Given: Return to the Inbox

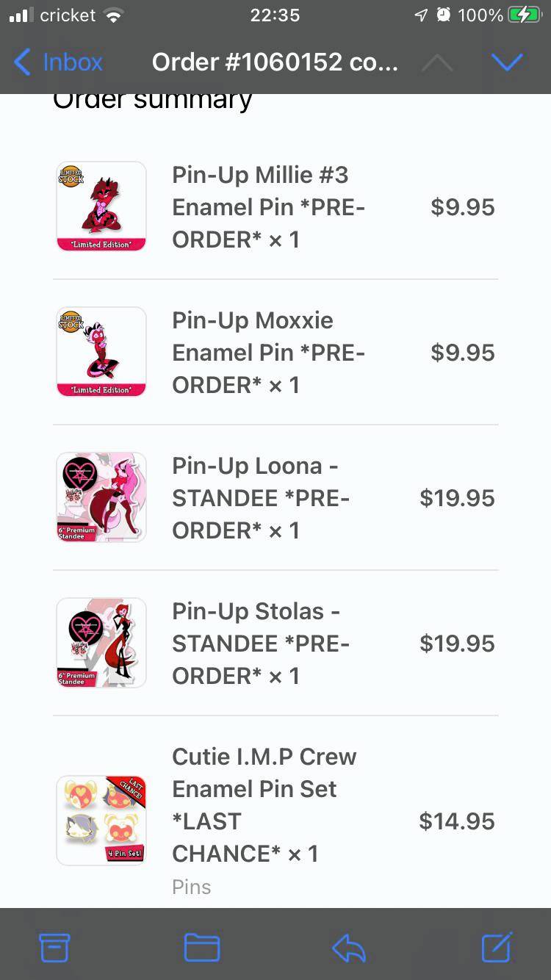Looking at the screenshot, I should tap(73, 62).
